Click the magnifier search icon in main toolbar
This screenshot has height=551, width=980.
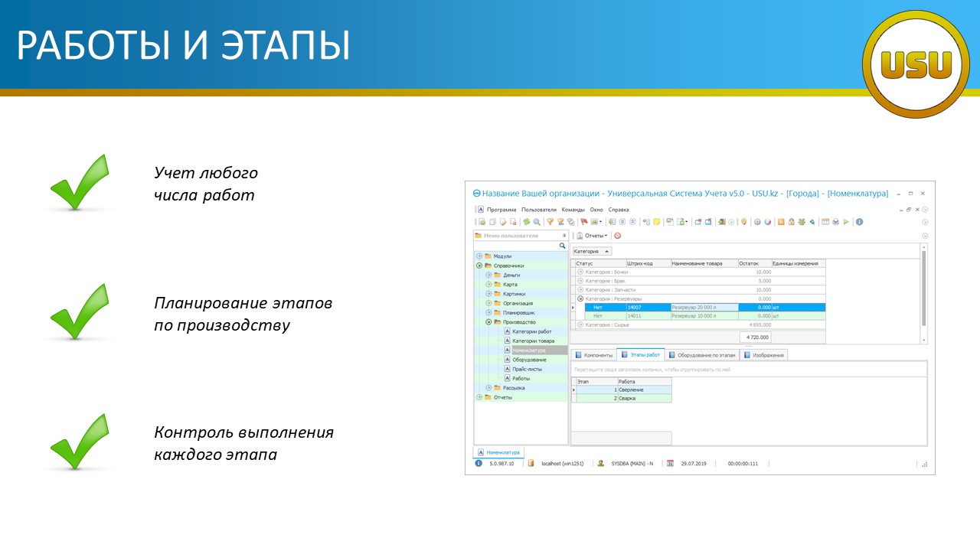pyautogui.click(x=537, y=222)
